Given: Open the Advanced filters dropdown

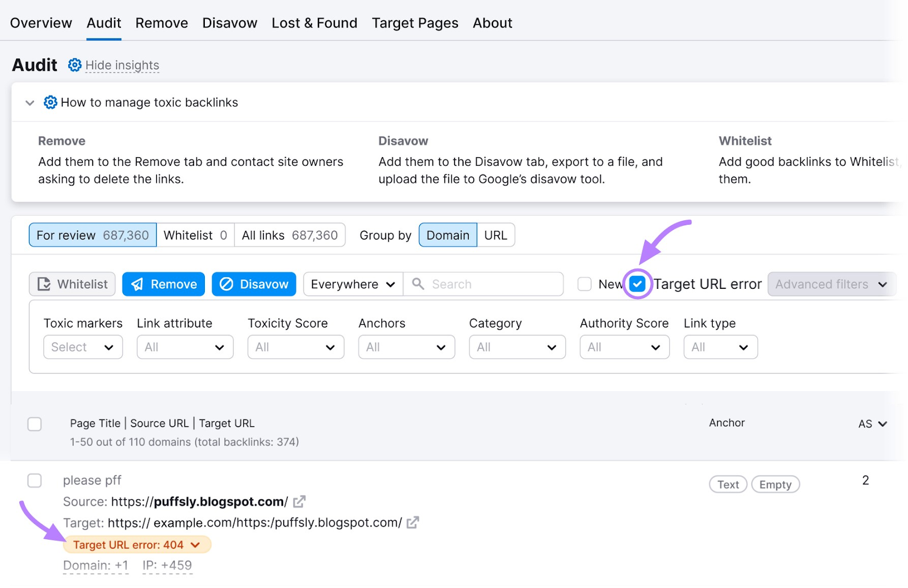Looking at the screenshot, I should coord(831,284).
